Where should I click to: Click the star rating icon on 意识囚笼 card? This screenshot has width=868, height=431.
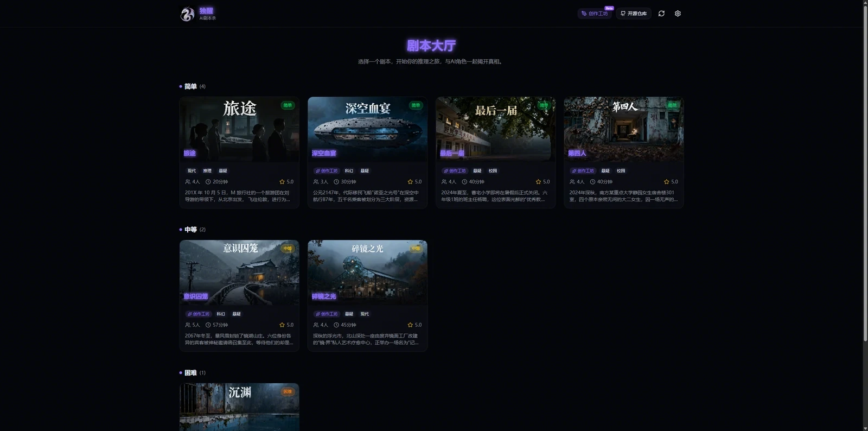pyautogui.click(x=282, y=325)
